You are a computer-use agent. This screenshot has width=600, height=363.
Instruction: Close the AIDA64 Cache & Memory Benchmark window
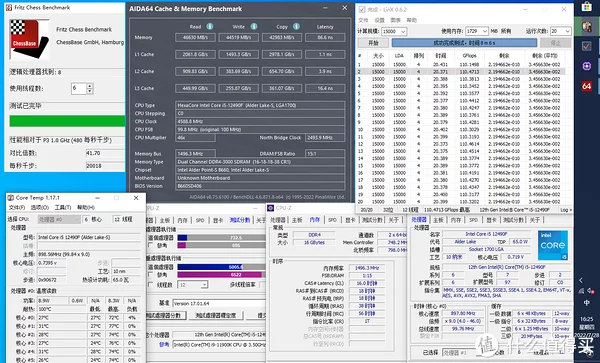tap(344, 8)
